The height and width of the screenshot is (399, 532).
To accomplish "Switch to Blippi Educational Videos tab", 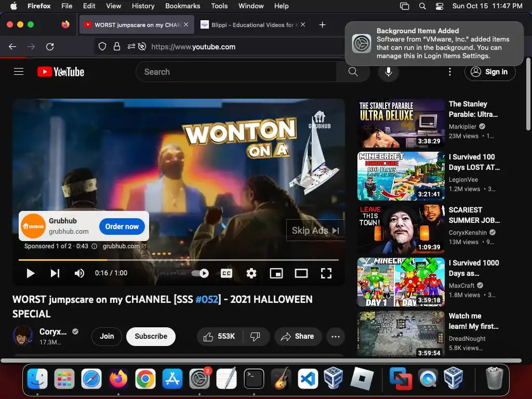I will pyautogui.click(x=252, y=25).
